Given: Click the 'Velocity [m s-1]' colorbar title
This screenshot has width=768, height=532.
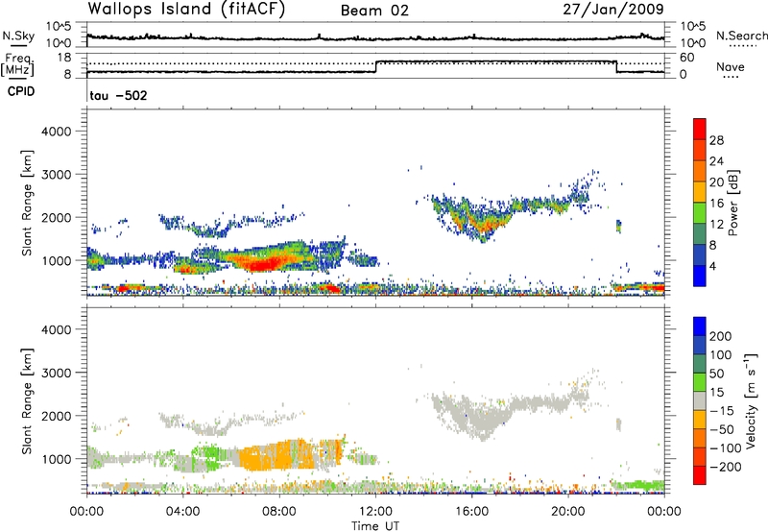Looking at the screenshot, I should coord(751,400).
